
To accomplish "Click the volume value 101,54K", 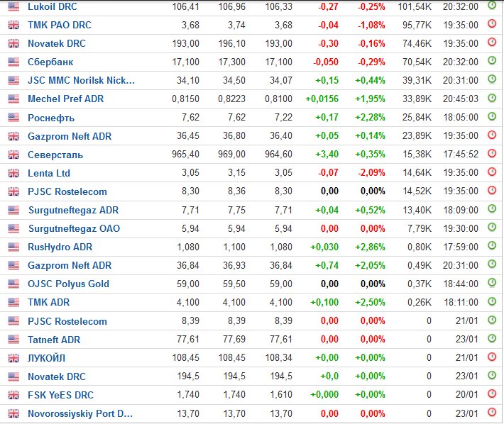I will (415, 6).
